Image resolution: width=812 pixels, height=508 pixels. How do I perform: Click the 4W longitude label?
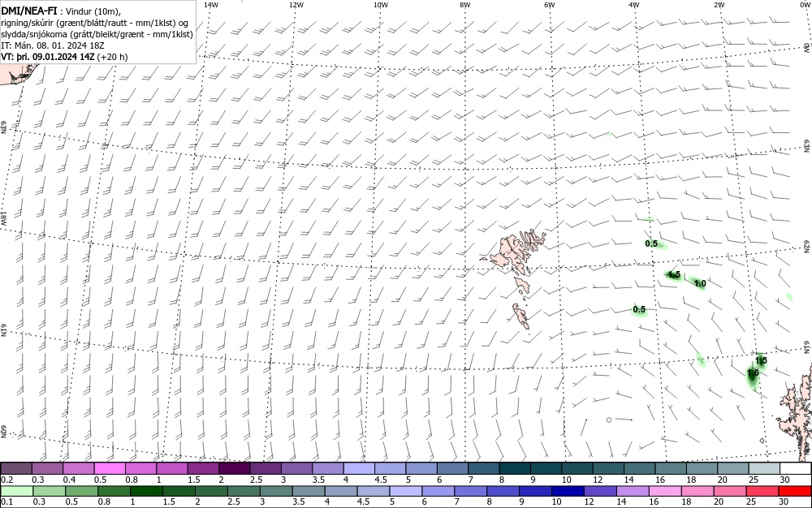[634, 5]
